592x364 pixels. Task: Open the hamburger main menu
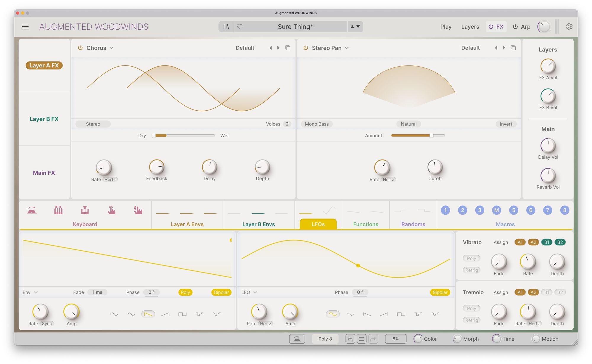coord(25,27)
